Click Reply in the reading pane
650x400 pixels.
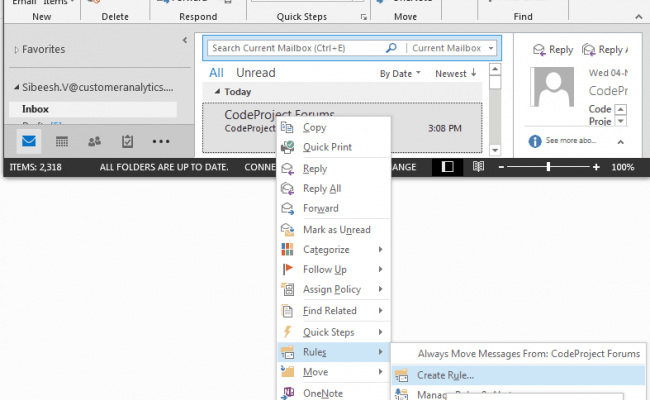[x=553, y=50]
